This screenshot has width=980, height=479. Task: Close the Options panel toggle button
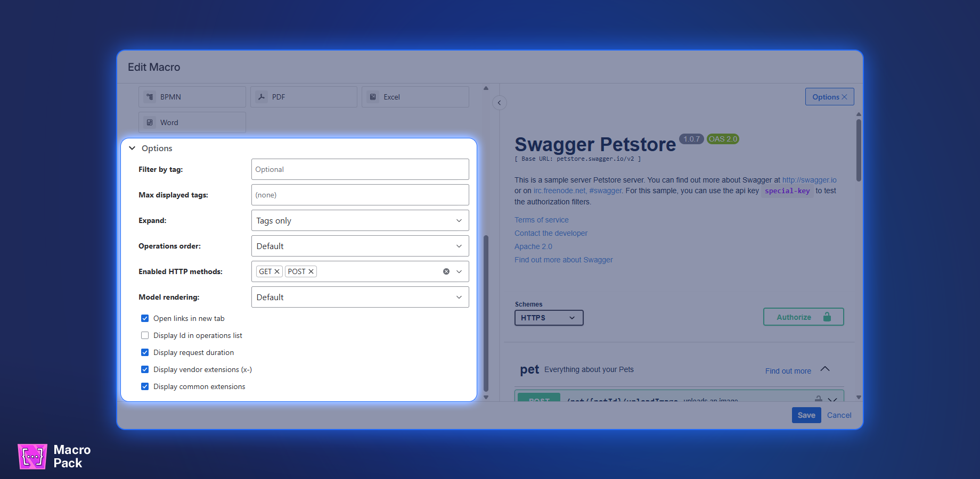tap(830, 97)
